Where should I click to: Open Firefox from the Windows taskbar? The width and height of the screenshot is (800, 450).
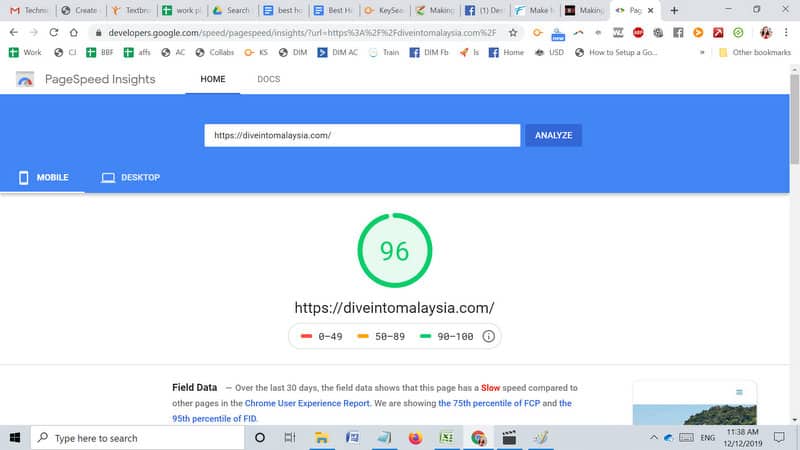(x=415, y=438)
